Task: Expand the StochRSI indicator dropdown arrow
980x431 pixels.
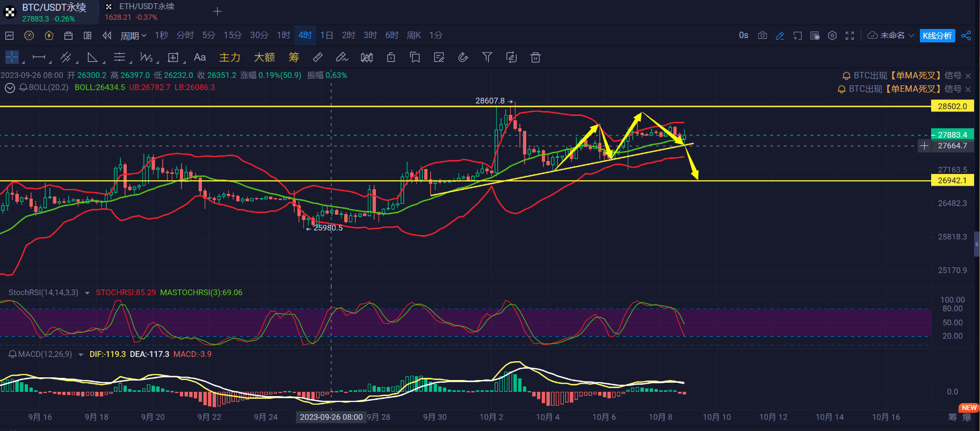Action: point(87,293)
